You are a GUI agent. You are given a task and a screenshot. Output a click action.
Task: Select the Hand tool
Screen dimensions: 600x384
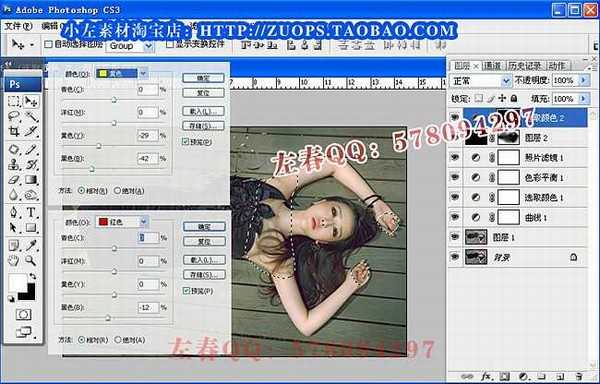point(14,261)
